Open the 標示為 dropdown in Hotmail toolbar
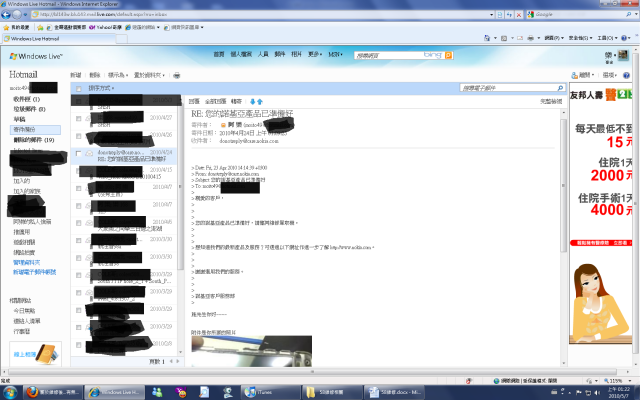 pyautogui.click(x=118, y=75)
